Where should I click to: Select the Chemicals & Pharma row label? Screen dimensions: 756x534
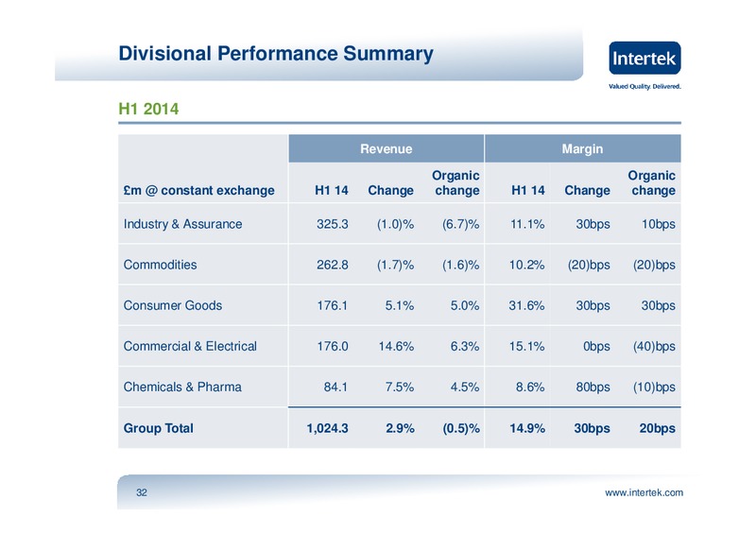[182, 387]
